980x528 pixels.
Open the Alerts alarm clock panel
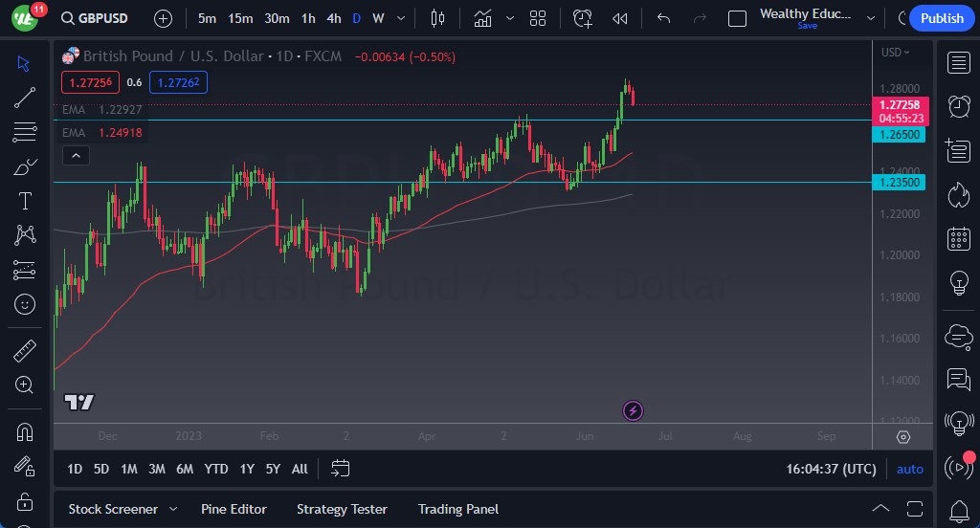958,105
